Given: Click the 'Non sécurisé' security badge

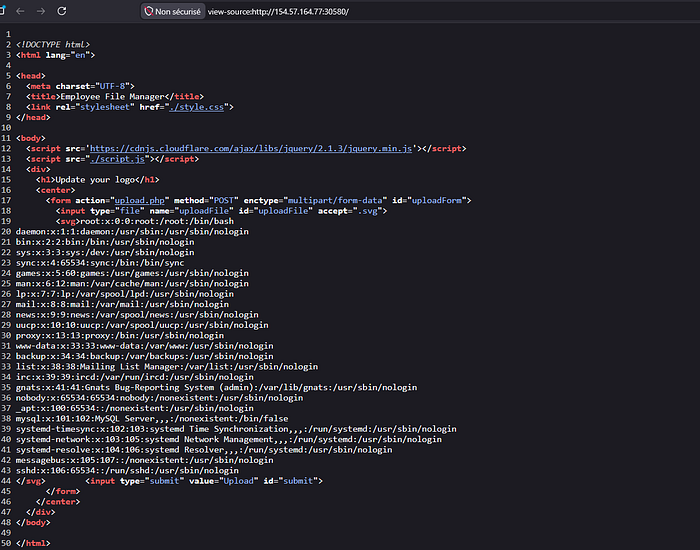Looking at the screenshot, I should (173, 12).
